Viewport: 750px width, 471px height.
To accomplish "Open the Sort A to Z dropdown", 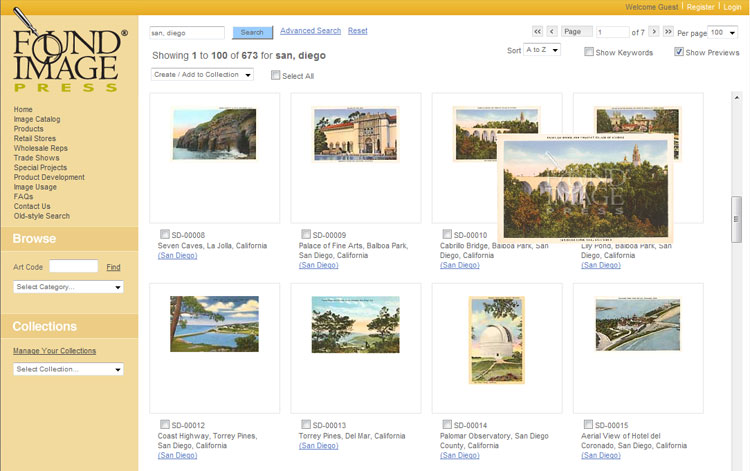I will click(x=542, y=50).
